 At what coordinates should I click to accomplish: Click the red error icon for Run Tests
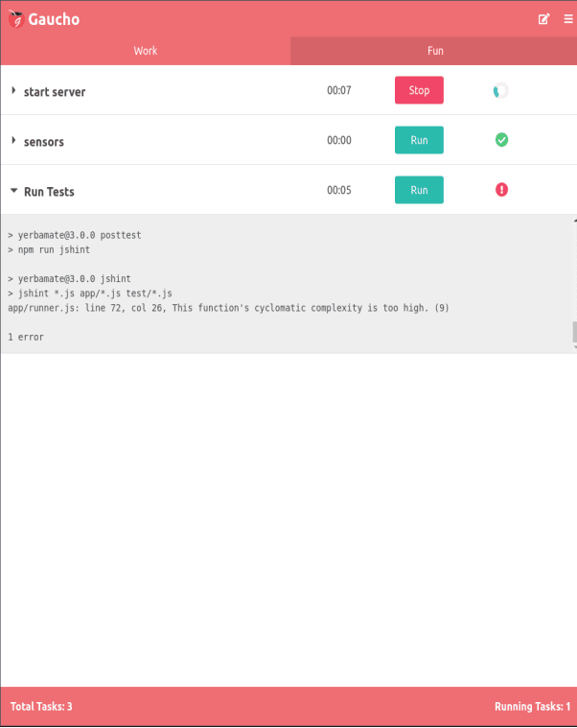tap(501, 190)
